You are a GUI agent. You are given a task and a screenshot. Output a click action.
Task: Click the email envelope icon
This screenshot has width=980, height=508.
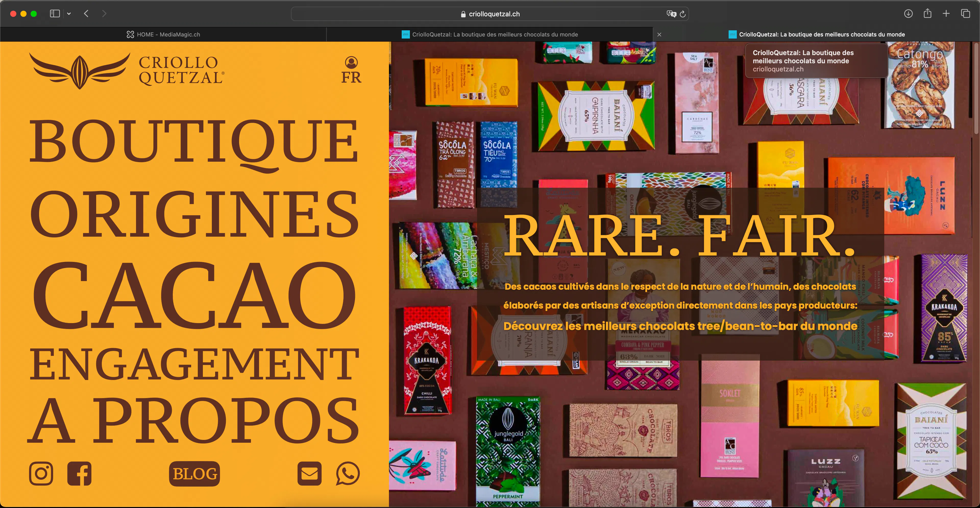pyautogui.click(x=309, y=473)
